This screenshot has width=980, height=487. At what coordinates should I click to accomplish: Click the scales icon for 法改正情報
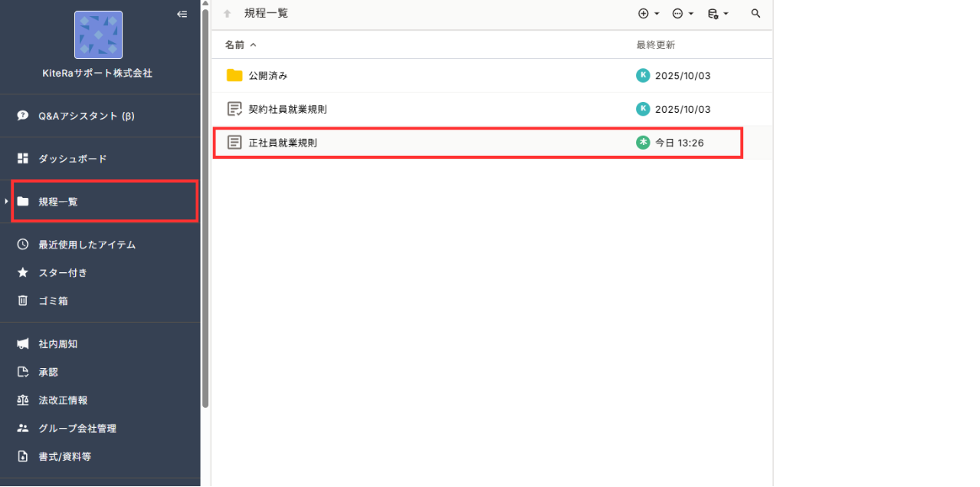[23, 400]
